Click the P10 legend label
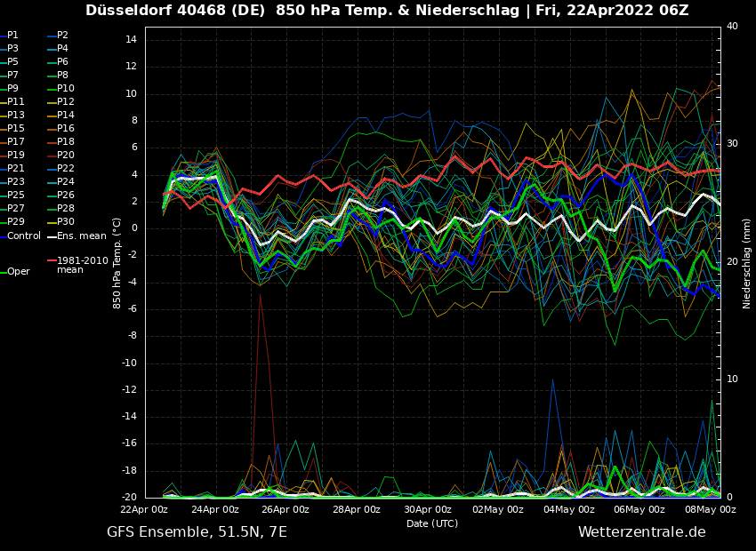Viewport: 756px width, 551px height. (66, 88)
